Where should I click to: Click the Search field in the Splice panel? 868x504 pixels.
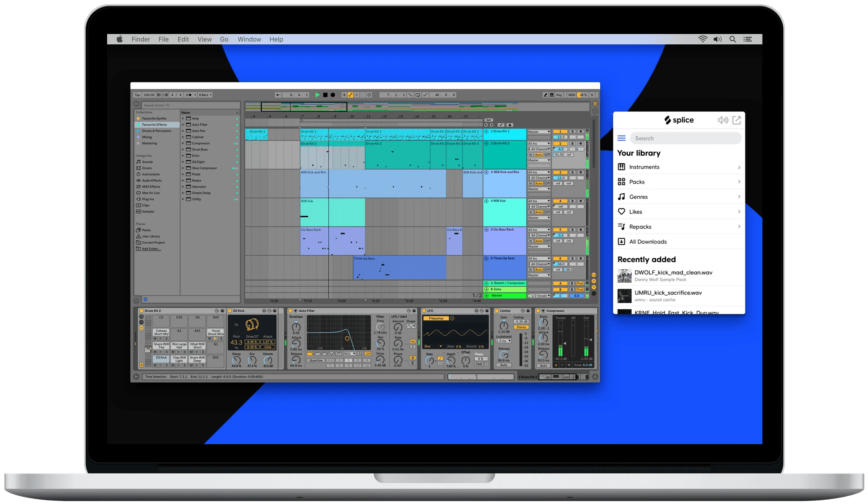[x=686, y=138]
